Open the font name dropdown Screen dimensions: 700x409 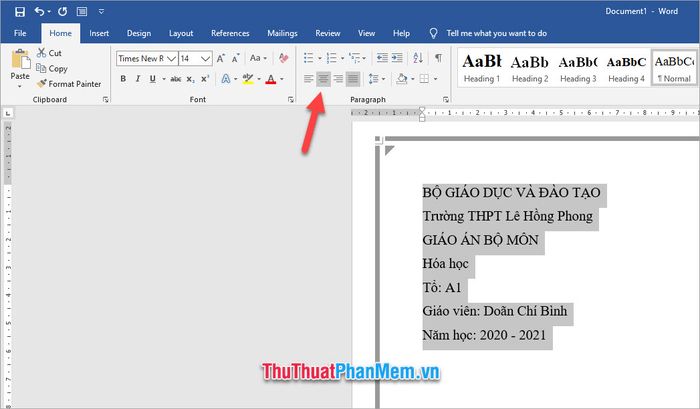point(170,58)
